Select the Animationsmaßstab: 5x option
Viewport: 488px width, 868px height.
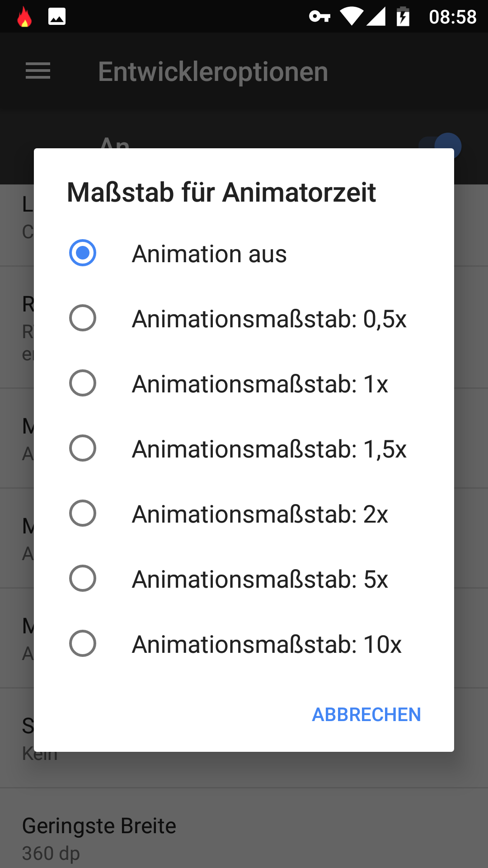pyautogui.click(x=83, y=578)
